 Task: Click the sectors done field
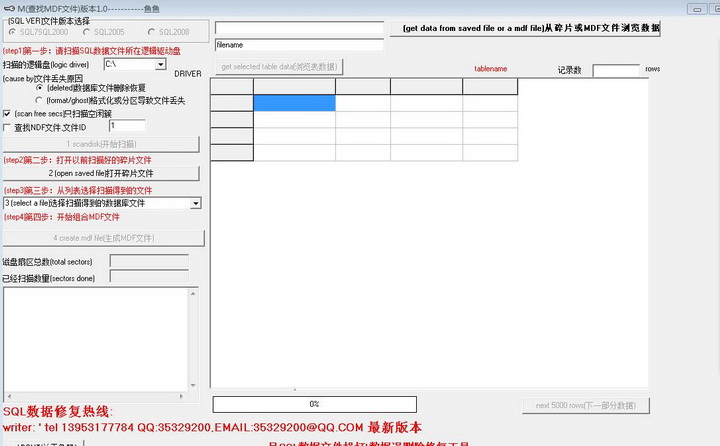[149, 277]
